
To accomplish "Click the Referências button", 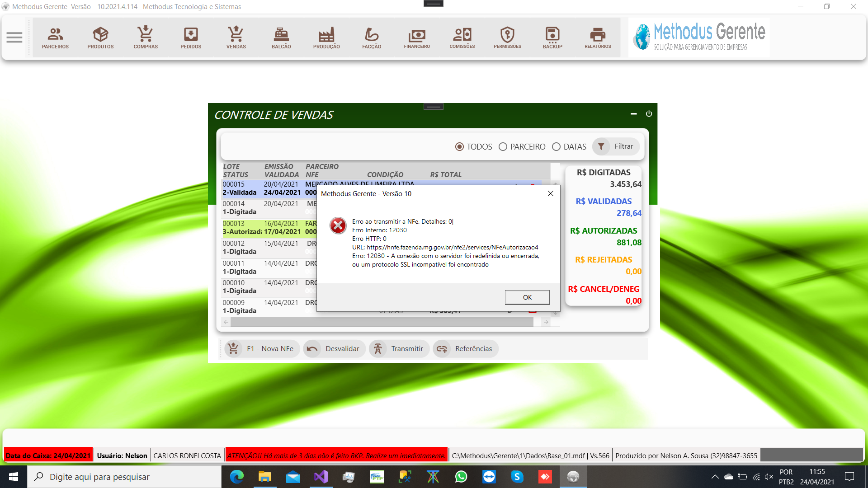I will coord(466,349).
